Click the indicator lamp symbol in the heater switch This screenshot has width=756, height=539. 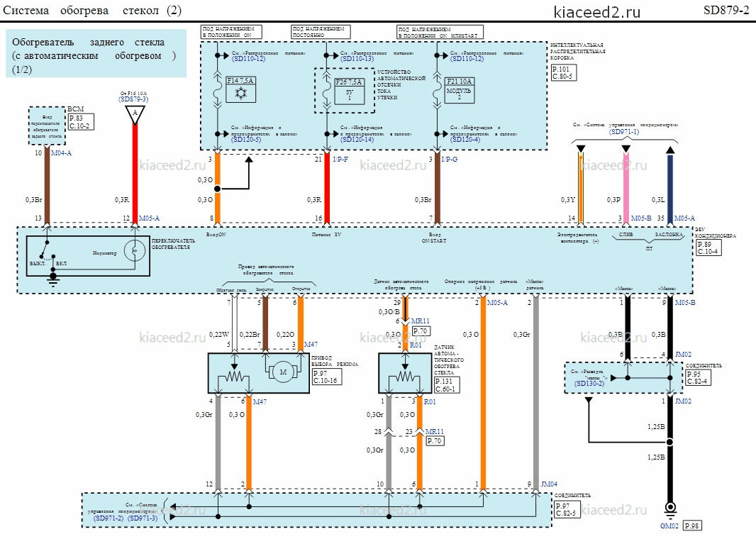pyautogui.click(x=135, y=250)
